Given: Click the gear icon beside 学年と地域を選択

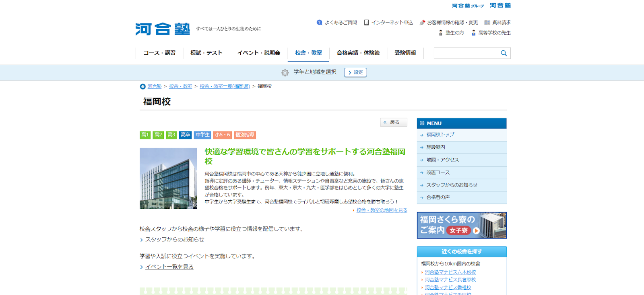Looking at the screenshot, I should coord(285,73).
